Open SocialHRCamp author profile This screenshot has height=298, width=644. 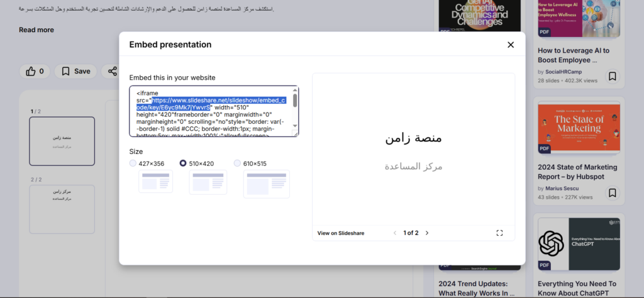(x=563, y=72)
